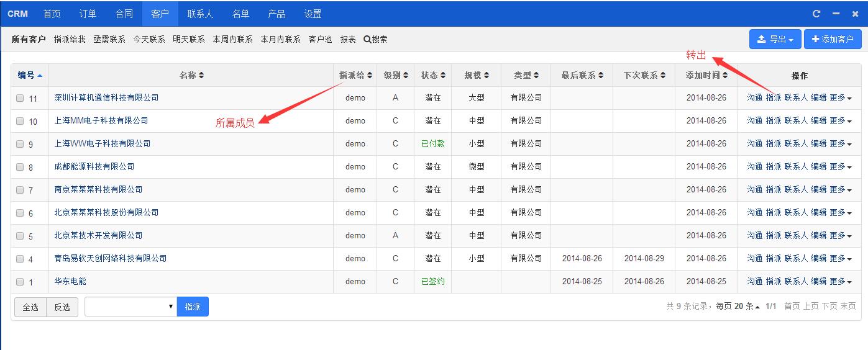Click the 2014-08-29 next contact date
Viewport: 868px width, 350px height.
(x=644, y=258)
